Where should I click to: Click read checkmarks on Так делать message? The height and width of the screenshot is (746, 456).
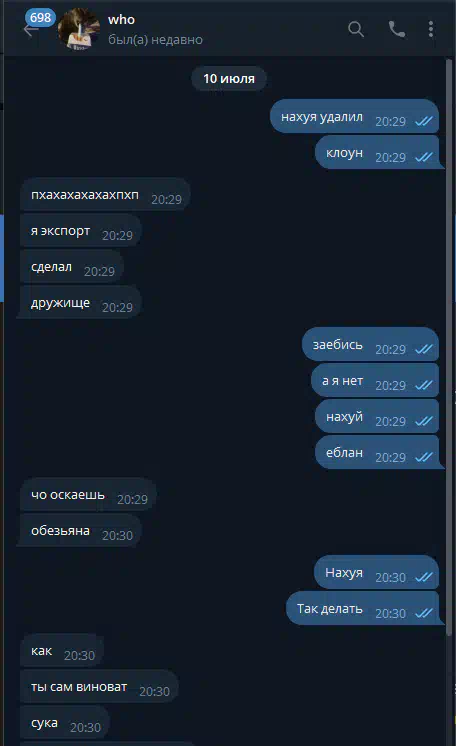[424, 613]
